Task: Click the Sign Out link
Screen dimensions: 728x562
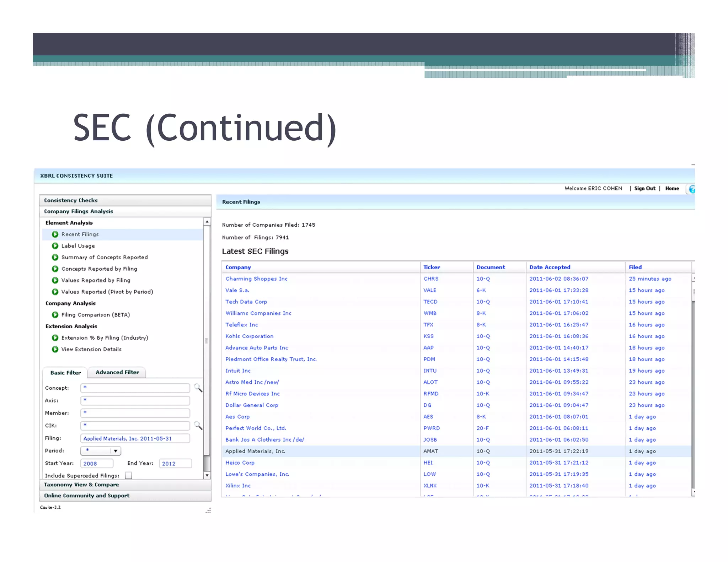Action: point(644,188)
